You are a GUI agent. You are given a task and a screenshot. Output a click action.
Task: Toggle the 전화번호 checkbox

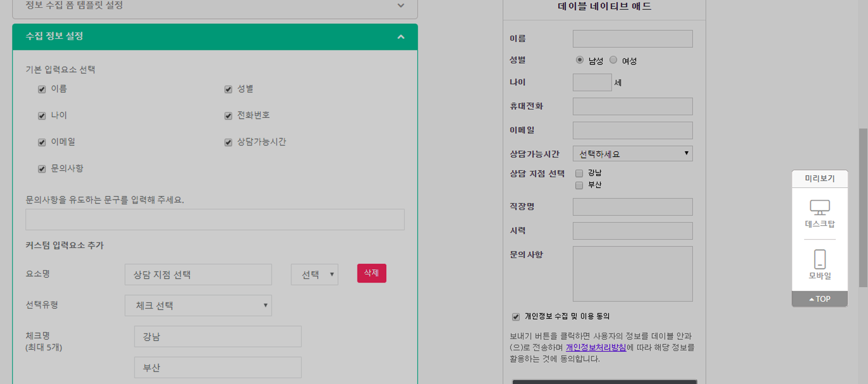point(228,116)
